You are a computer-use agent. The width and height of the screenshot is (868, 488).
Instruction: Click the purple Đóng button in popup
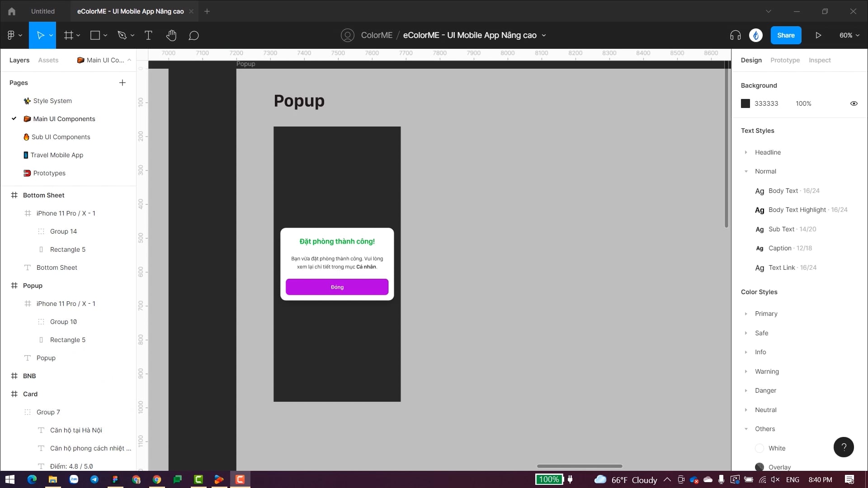337,287
